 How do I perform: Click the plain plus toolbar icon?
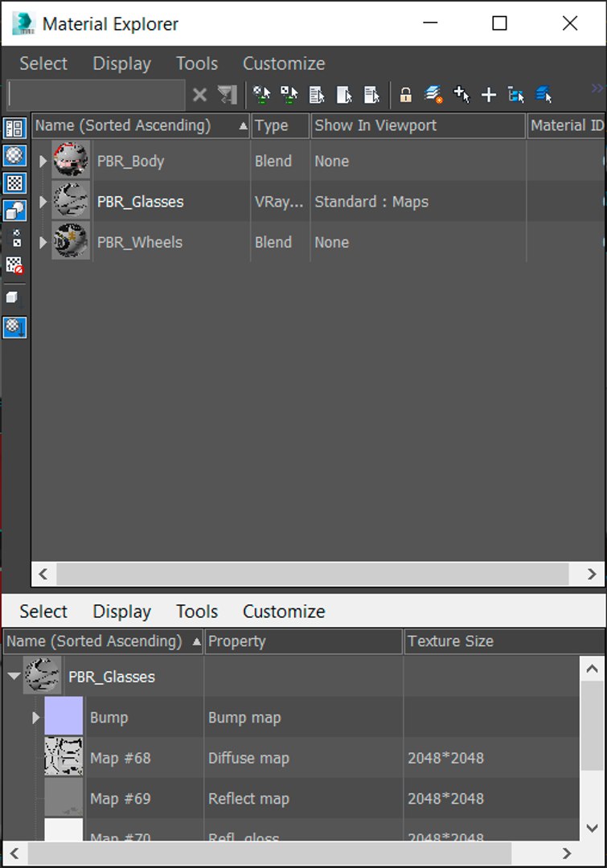click(x=489, y=95)
